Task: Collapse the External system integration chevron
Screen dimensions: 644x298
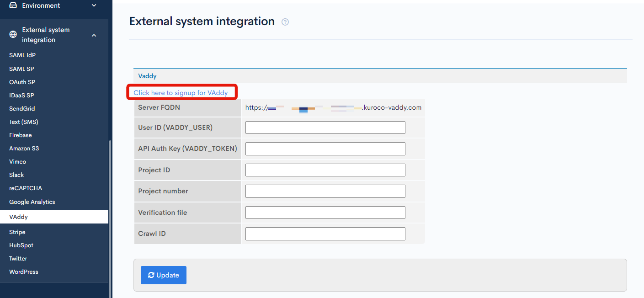Action: [94, 35]
